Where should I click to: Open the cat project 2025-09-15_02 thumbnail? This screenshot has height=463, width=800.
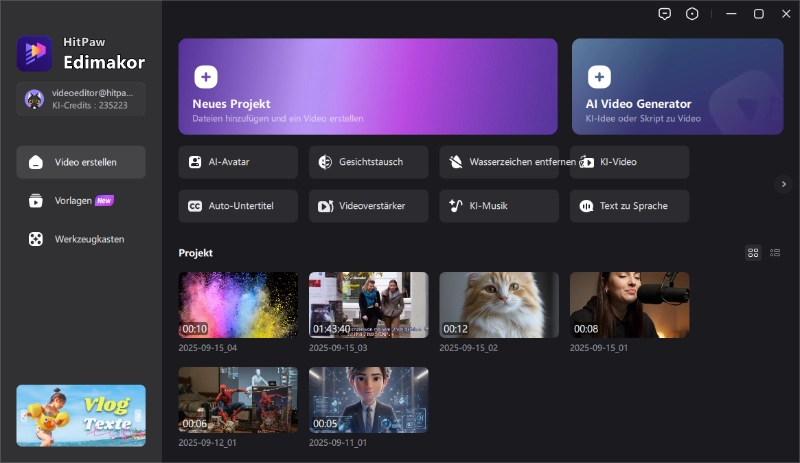(x=499, y=305)
